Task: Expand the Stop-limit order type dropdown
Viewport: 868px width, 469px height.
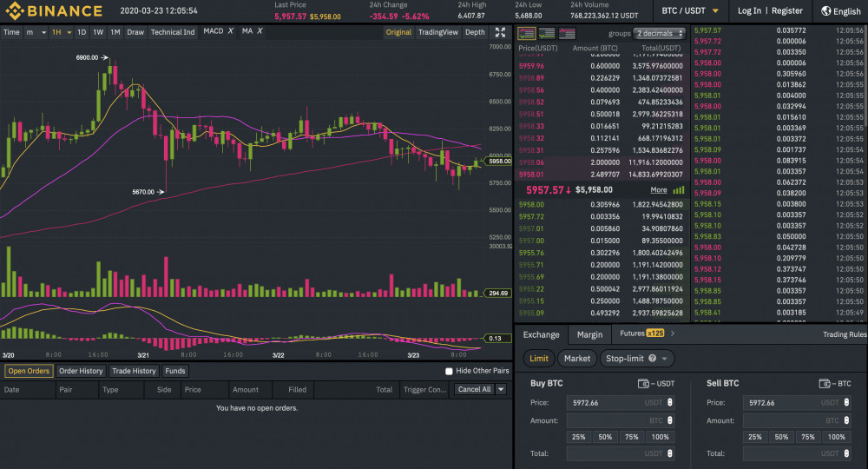Action: pyautogui.click(x=664, y=359)
